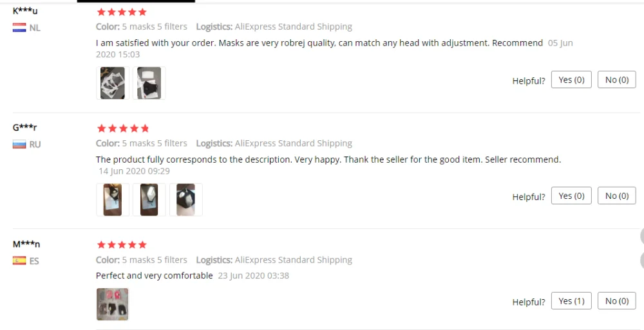Screen dimensions: 644x330
Task: Click the reviewer name M***n
Action: pos(26,244)
